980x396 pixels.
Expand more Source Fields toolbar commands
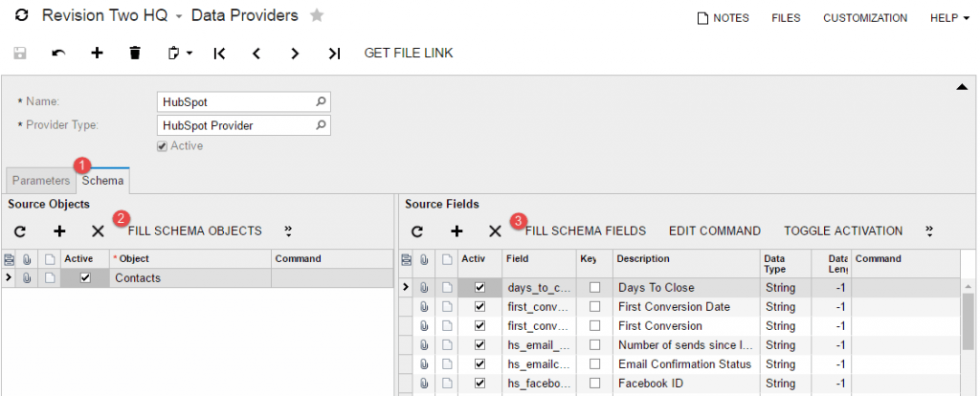[930, 231]
